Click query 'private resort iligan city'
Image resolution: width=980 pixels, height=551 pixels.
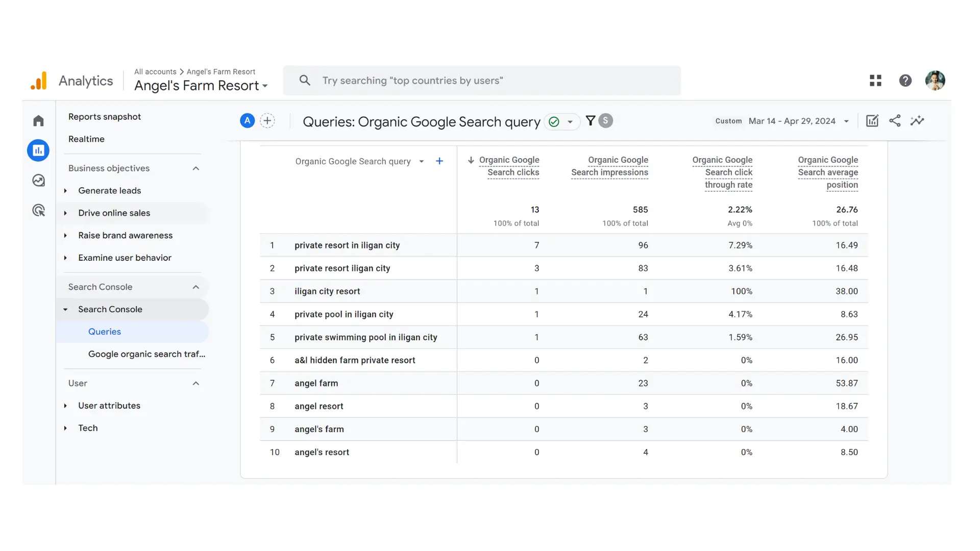(x=342, y=268)
